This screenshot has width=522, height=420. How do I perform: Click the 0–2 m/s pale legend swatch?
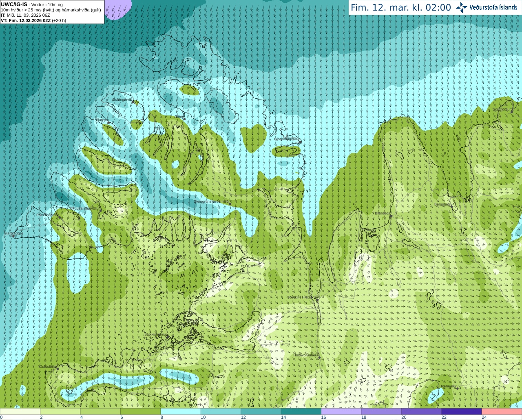[x=20, y=411]
